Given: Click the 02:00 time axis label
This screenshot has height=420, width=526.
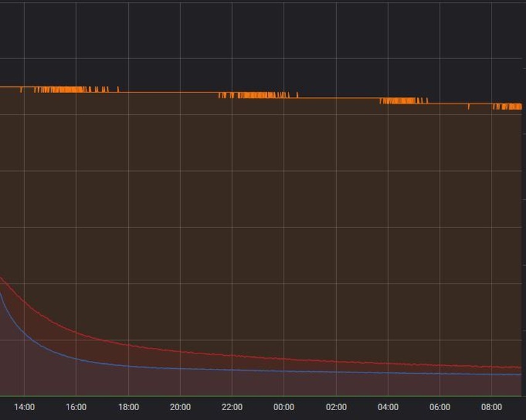Looking at the screenshot, I should (x=337, y=407).
